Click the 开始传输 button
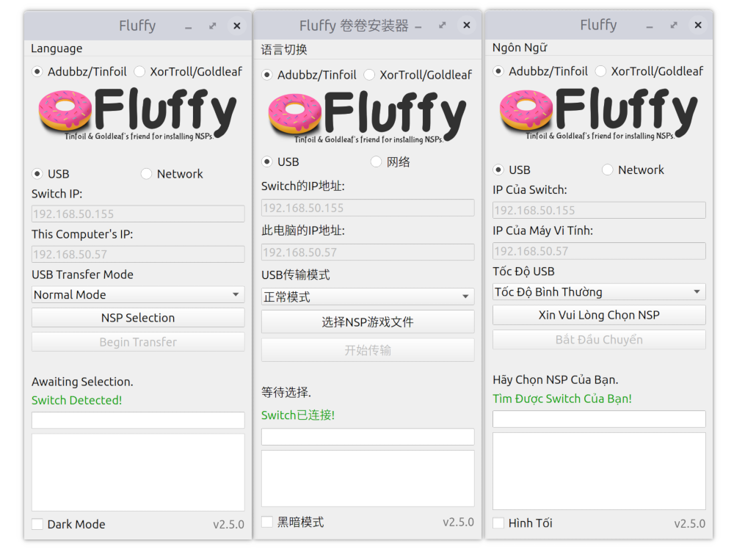This screenshot has height=560, width=734. [x=368, y=350]
